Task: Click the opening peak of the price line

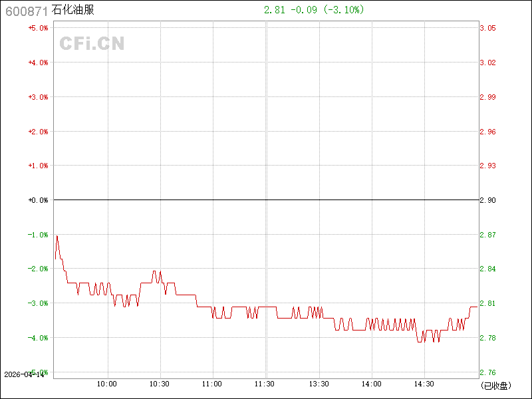Action: click(x=57, y=235)
